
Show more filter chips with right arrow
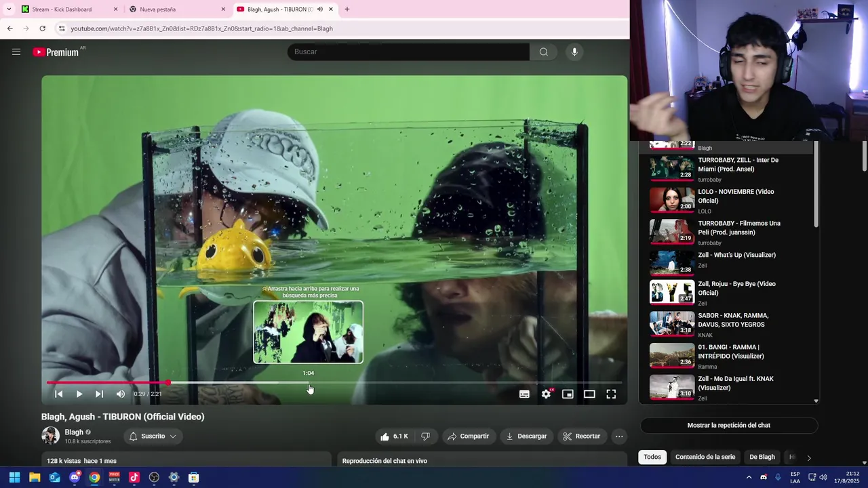(x=808, y=457)
